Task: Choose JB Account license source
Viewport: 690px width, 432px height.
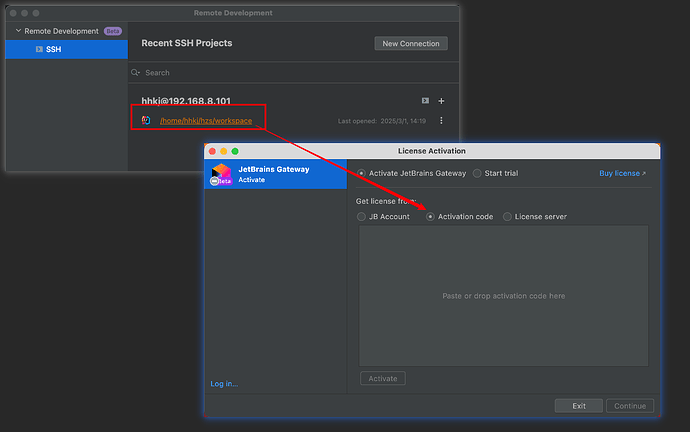Action: tap(361, 216)
